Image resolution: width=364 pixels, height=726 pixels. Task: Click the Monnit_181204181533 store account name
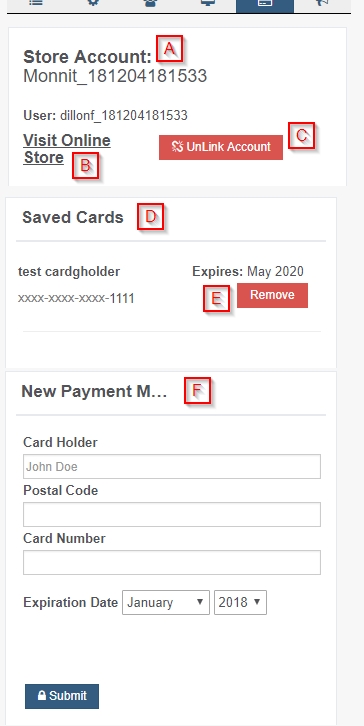click(115, 76)
